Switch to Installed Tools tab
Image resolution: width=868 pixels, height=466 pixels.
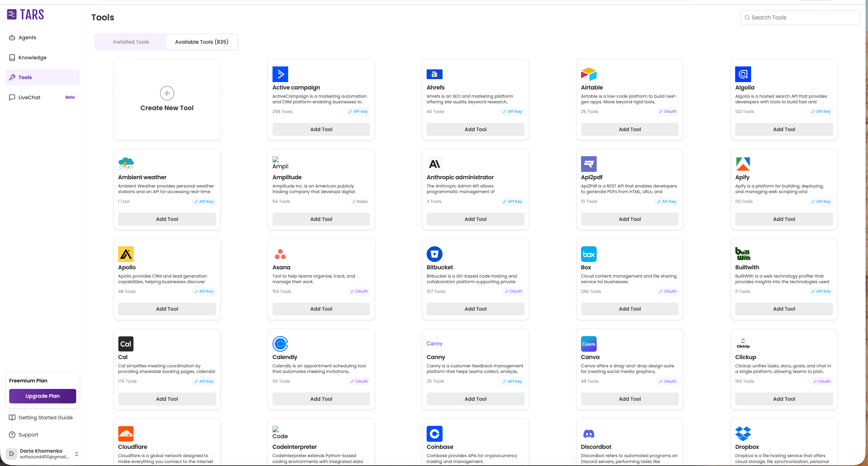click(131, 42)
